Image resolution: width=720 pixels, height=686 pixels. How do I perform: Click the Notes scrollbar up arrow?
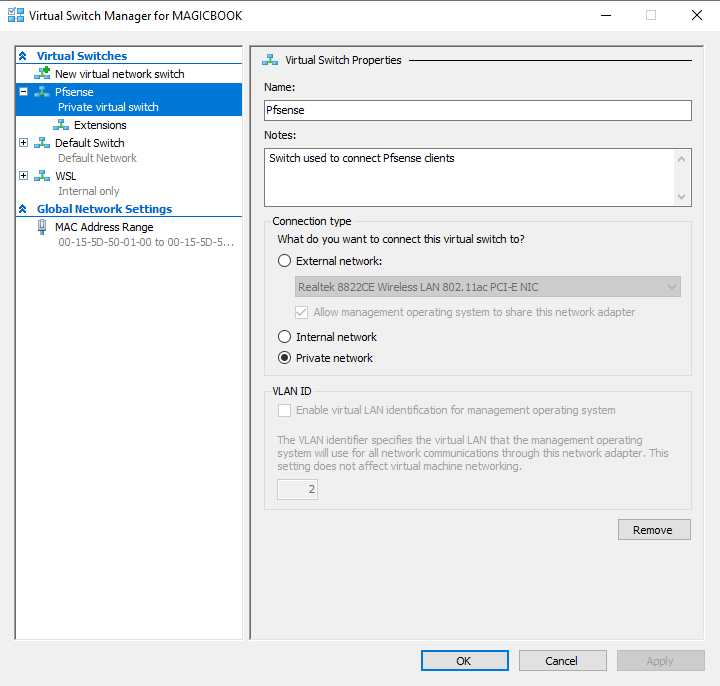tap(681, 159)
